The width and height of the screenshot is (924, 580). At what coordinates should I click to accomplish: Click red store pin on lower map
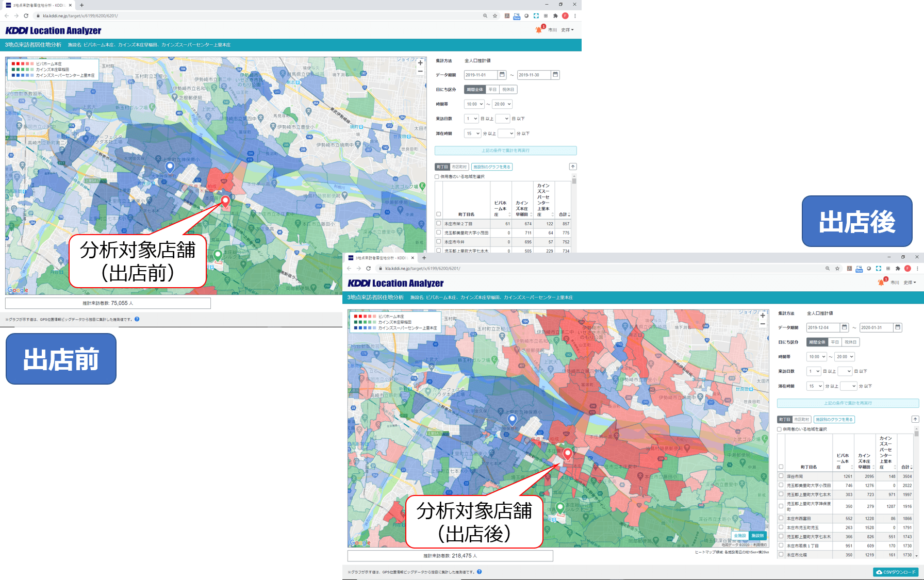point(568,454)
